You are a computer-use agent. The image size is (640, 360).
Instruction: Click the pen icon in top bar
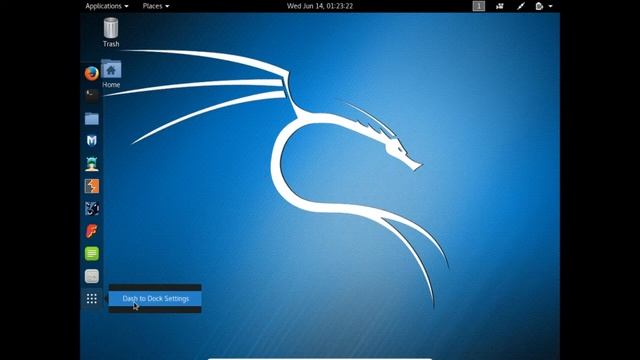[521, 6]
